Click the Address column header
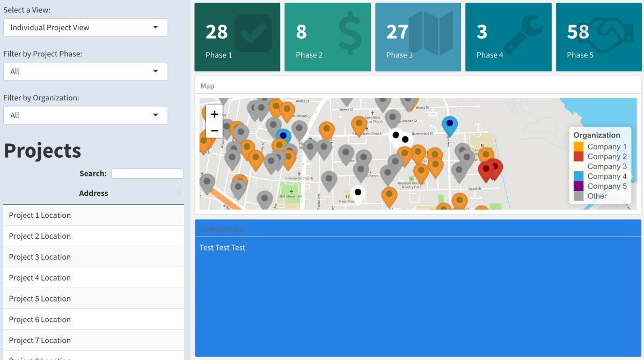644x360 pixels. 93,193
